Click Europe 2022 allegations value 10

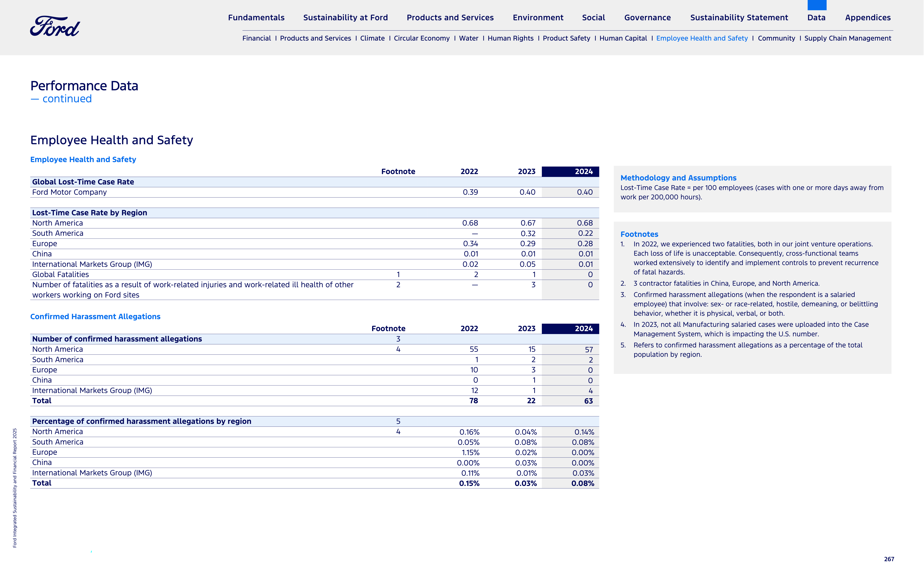[474, 370]
